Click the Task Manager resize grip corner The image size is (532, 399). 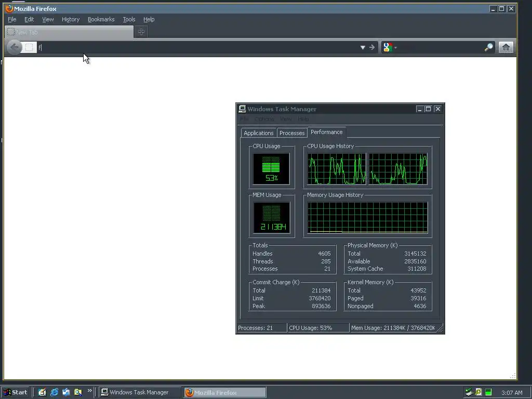(440, 329)
